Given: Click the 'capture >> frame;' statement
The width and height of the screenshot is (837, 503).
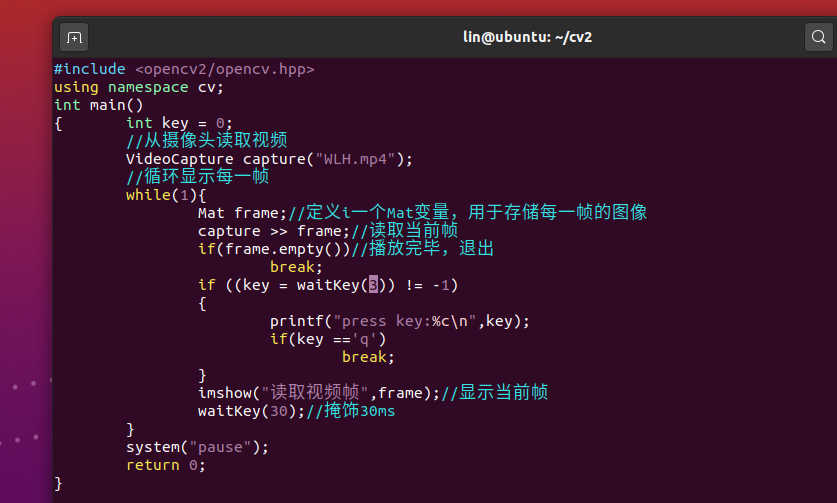Looking at the screenshot, I should pos(274,231).
